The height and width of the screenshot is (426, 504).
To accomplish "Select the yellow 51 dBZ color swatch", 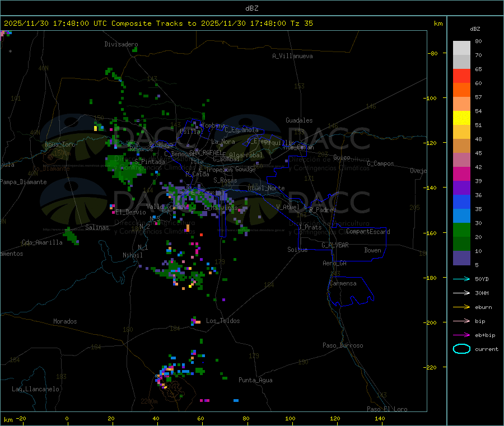I will [x=461, y=118].
